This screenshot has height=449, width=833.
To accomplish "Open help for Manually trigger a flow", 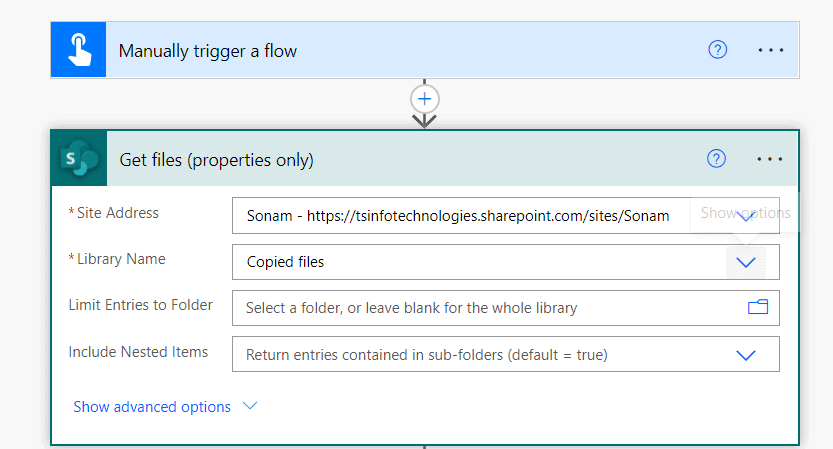I will pyautogui.click(x=717, y=50).
